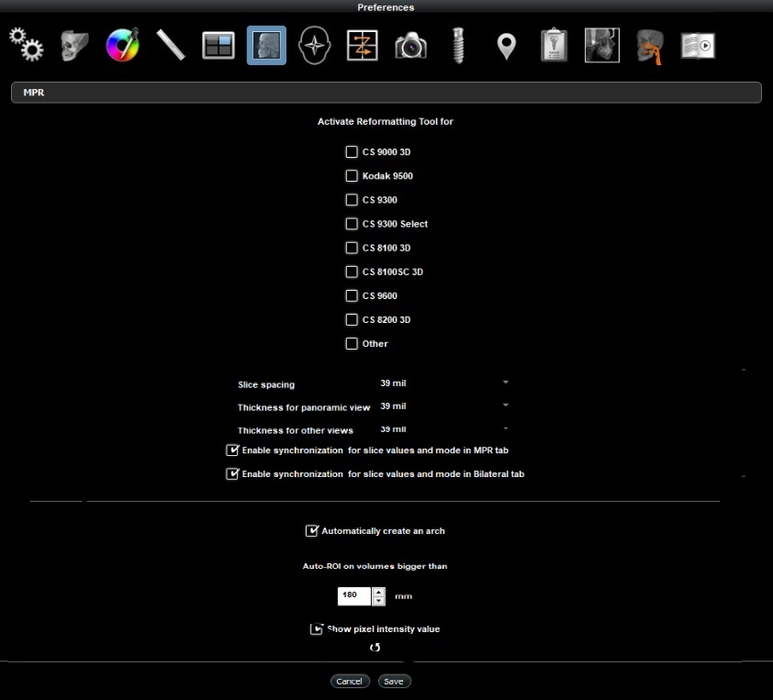This screenshot has height=700, width=773.
Task: Open the clipboard report preferences icon
Action: click(x=554, y=45)
